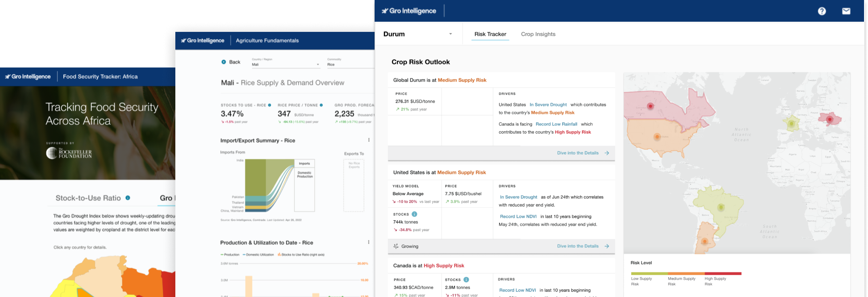Image resolution: width=868 pixels, height=297 pixels.
Task: Open the Durum commodity dropdown
Action: click(x=418, y=34)
